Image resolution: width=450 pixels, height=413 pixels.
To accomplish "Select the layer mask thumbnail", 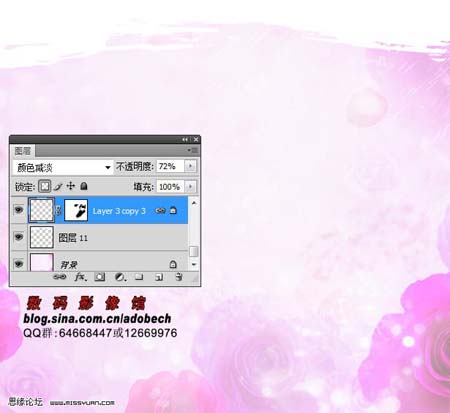I will (76, 210).
